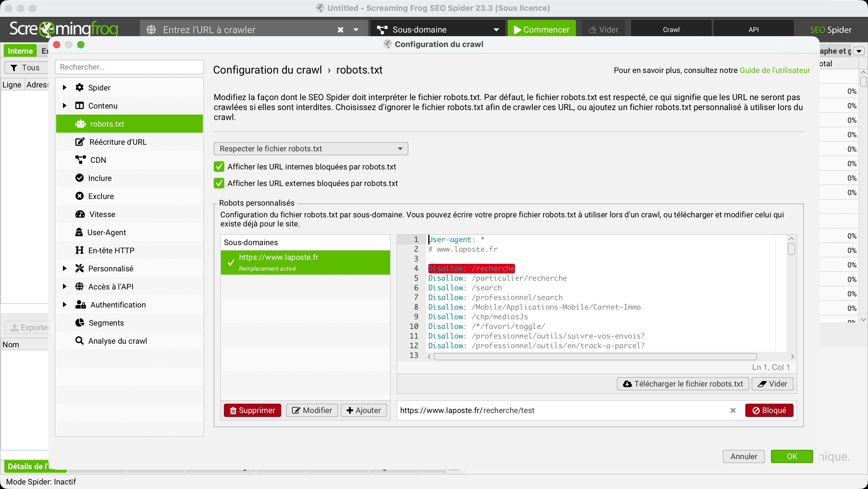Expand the Spider tree section
868x489 pixels.
(64, 88)
